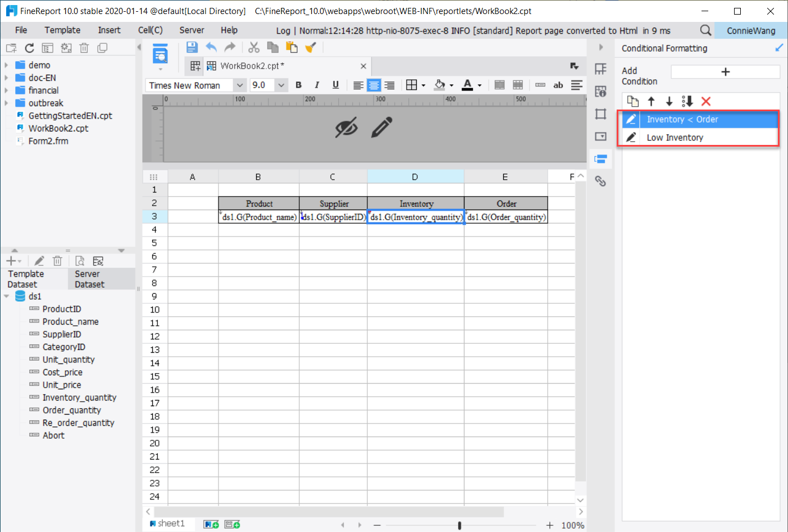Select the Format Painter toolbar icon

(x=310, y=47)
